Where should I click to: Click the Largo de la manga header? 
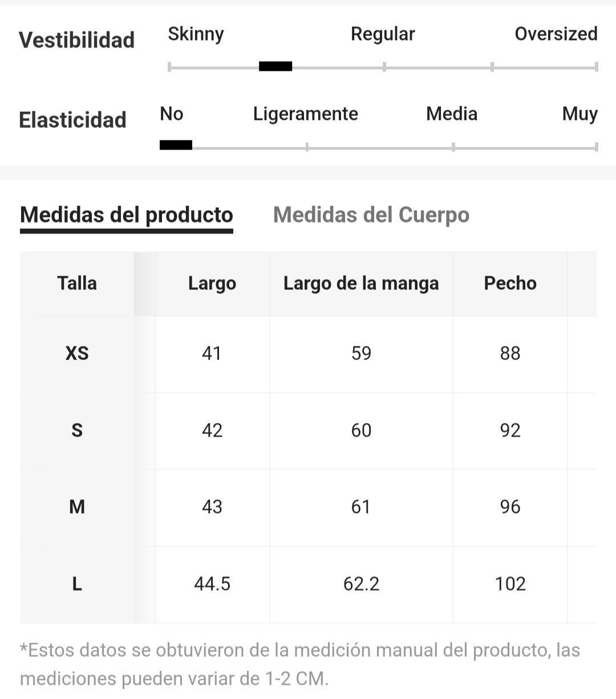coord(361,284)
